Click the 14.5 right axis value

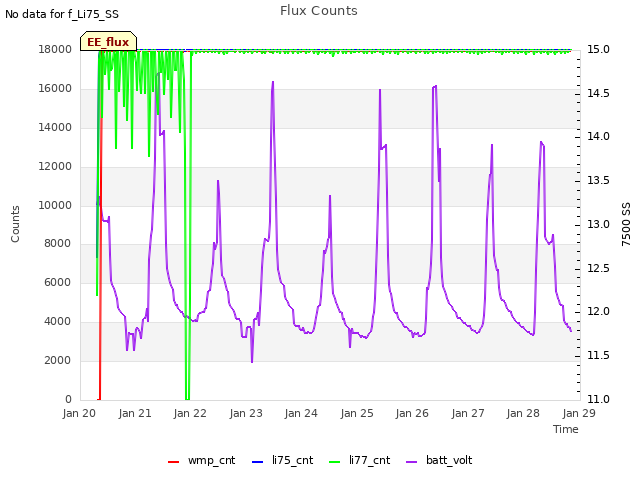pos(598,93)
